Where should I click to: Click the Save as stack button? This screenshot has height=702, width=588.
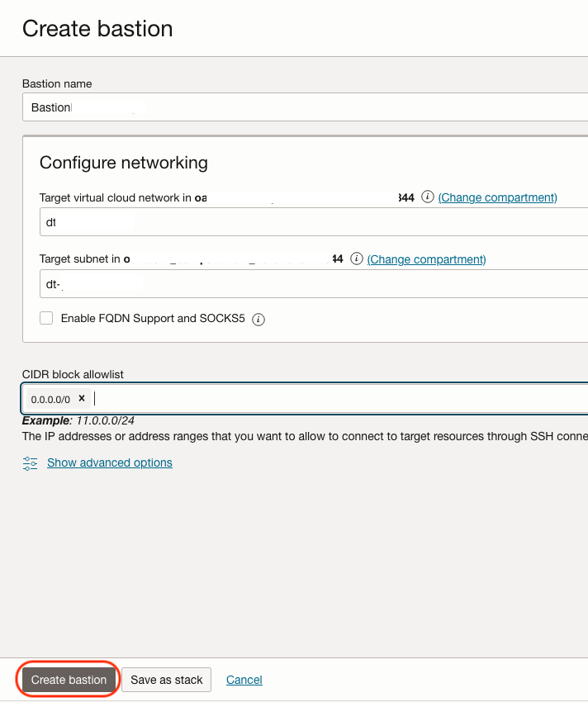pyautogui.click(x=167, y=680)
